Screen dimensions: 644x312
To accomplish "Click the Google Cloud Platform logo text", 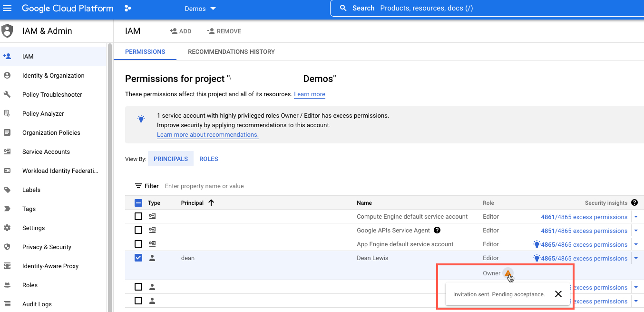I will (68, 8).
